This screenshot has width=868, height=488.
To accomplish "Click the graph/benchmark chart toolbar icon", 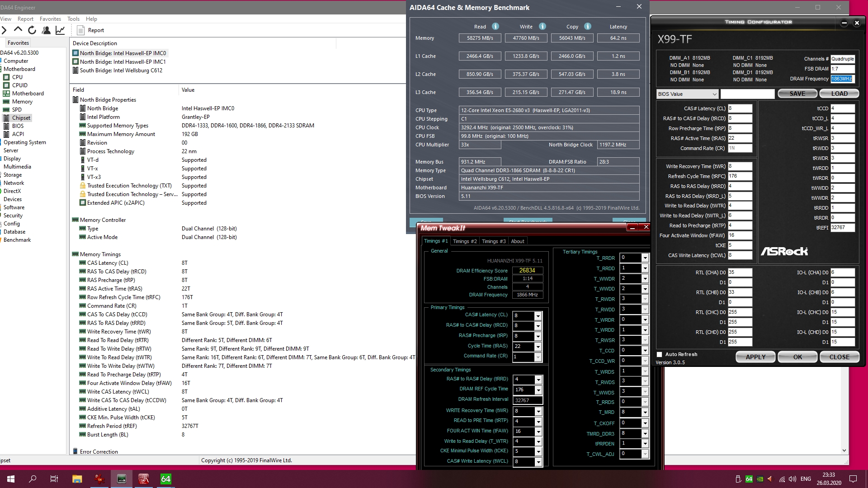I will point(60,30).
